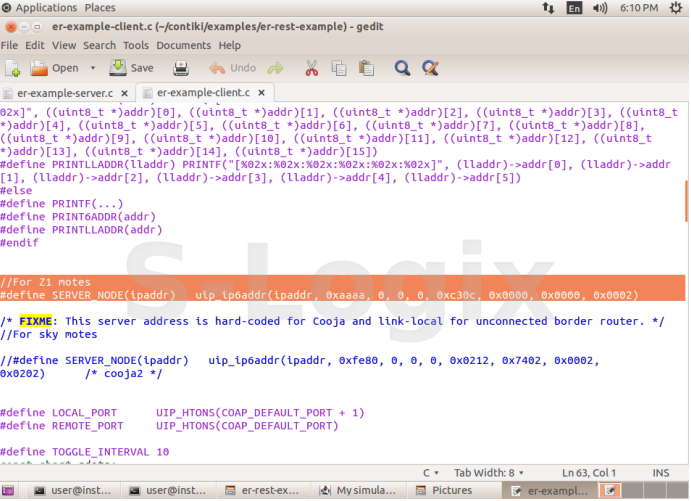
Task: Click the #define LOCAL_PORT line
Action: (x=182, y=413)
